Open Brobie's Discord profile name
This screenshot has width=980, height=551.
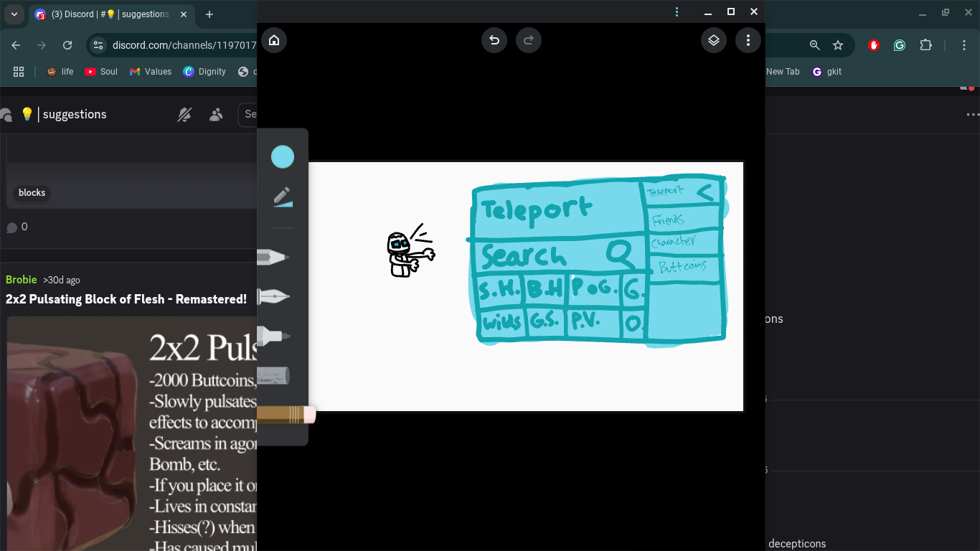click(22, 280)
